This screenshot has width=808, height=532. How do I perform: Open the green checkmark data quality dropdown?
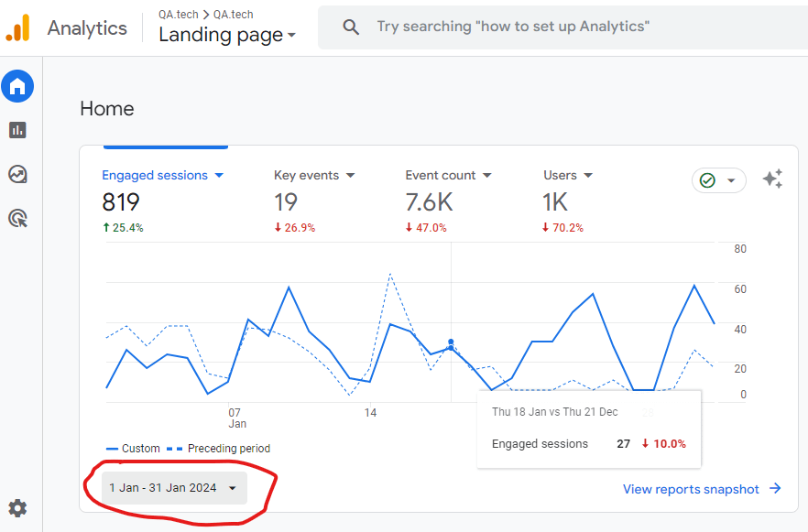click(x=718, y=180)
